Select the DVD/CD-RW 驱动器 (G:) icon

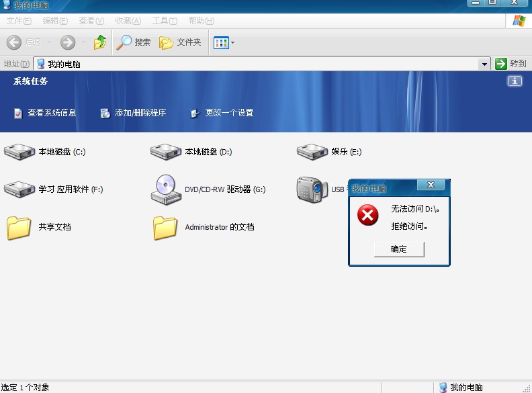[x=166, y=189]
